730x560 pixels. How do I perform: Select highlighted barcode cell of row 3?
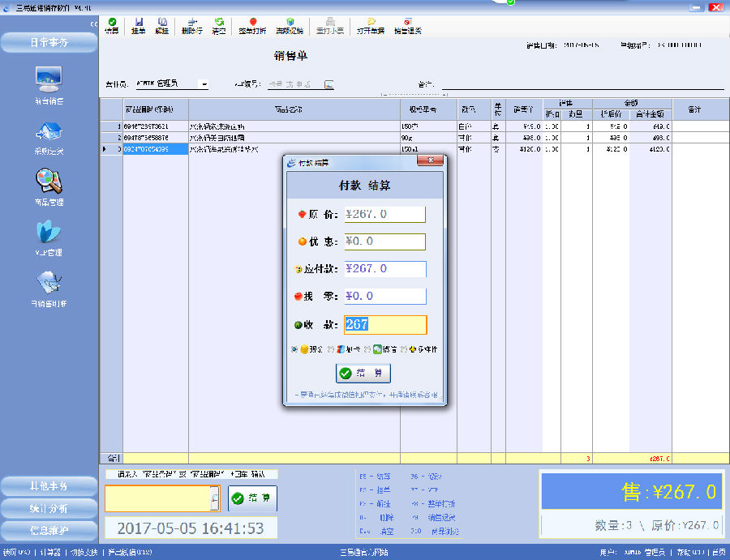click(156, 149)
